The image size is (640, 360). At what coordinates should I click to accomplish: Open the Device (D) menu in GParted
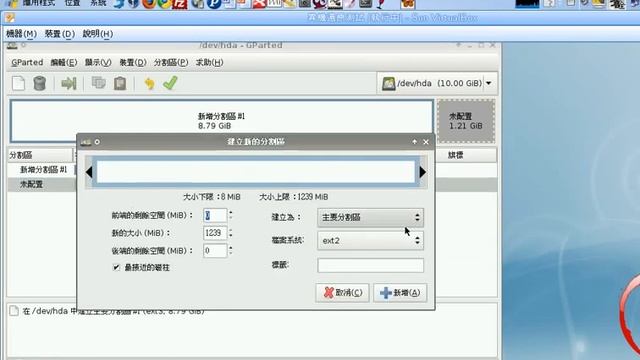tap(133, 62)
